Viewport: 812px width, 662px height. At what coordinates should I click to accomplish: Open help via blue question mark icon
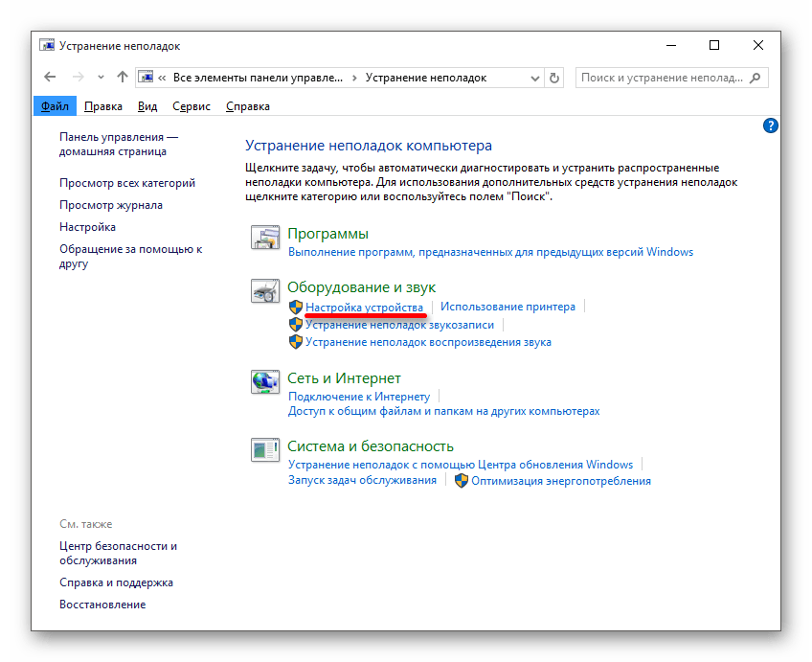[771, 126]
